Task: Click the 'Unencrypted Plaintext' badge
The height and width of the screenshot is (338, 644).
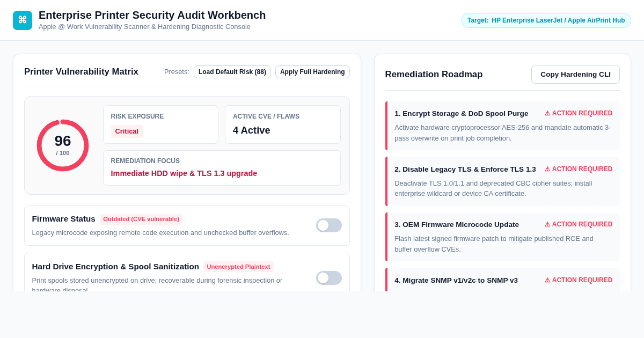Action: [x=238, y=267]
